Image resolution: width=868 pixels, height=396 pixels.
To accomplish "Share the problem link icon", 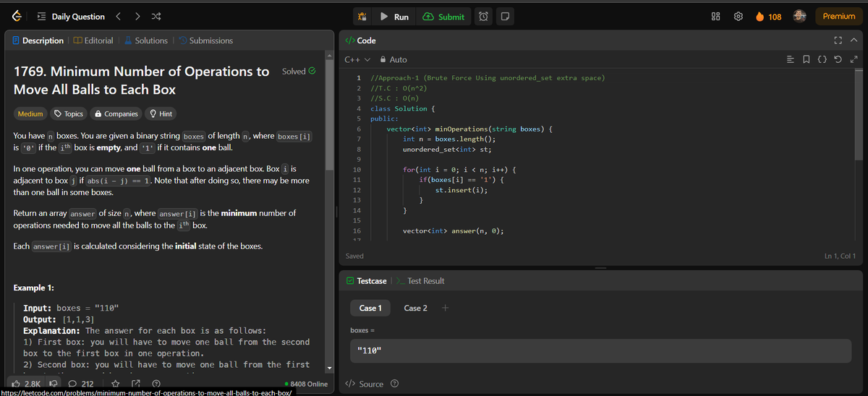I will (137, 384).
